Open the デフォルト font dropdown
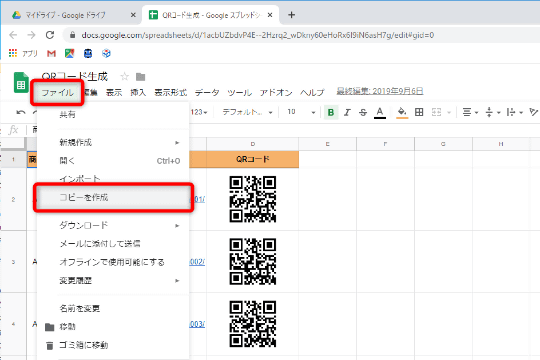Screen dimensions: 540x360 (x=247, y=112)
